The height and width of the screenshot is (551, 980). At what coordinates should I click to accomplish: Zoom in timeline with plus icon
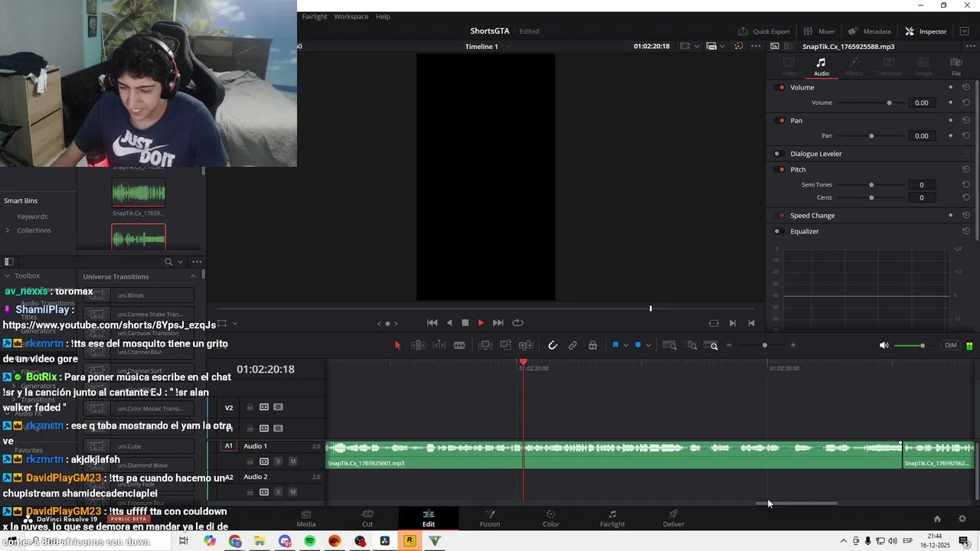pos(792,346)
